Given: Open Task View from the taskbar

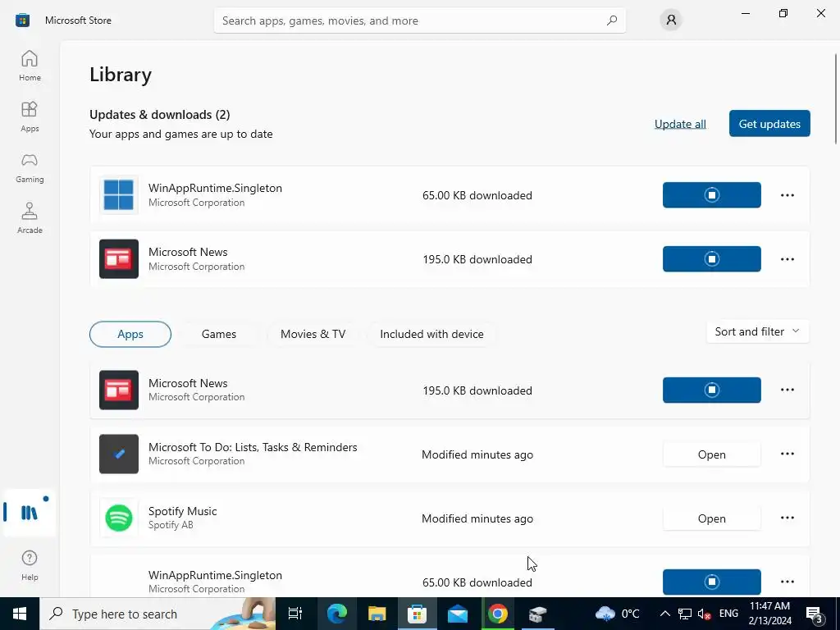Looking at the screenshot, I should tap(295, 614).
